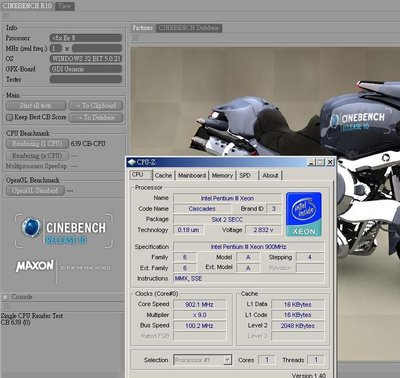Click the Cores count field

[267, 360]
